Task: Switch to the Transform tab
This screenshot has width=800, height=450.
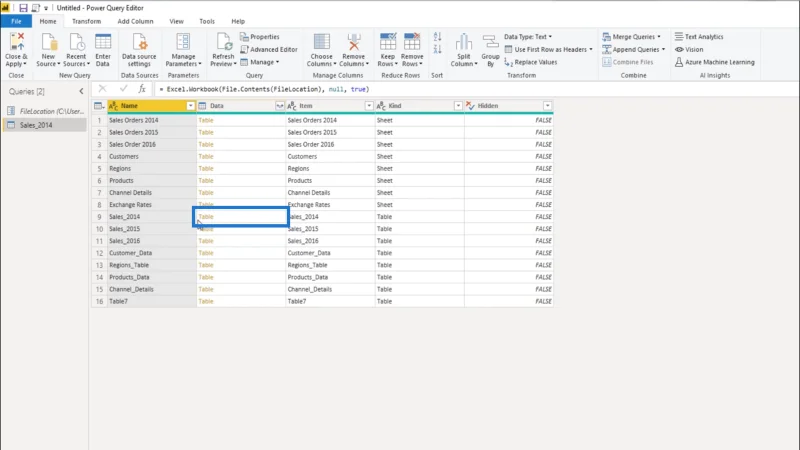Action: tap(86, 21)
